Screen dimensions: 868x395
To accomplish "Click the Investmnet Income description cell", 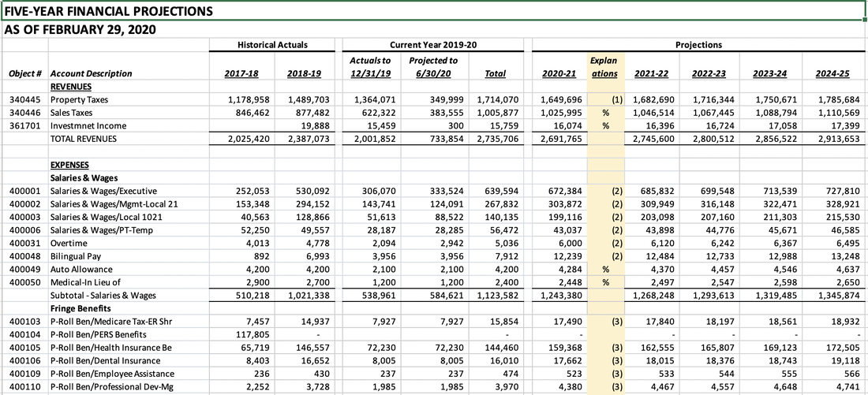I will [88, 126].
